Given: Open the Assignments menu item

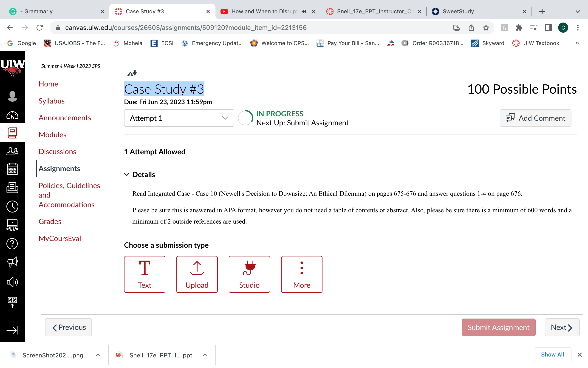Looking at the screenshot, I should (x=59, y=168).
